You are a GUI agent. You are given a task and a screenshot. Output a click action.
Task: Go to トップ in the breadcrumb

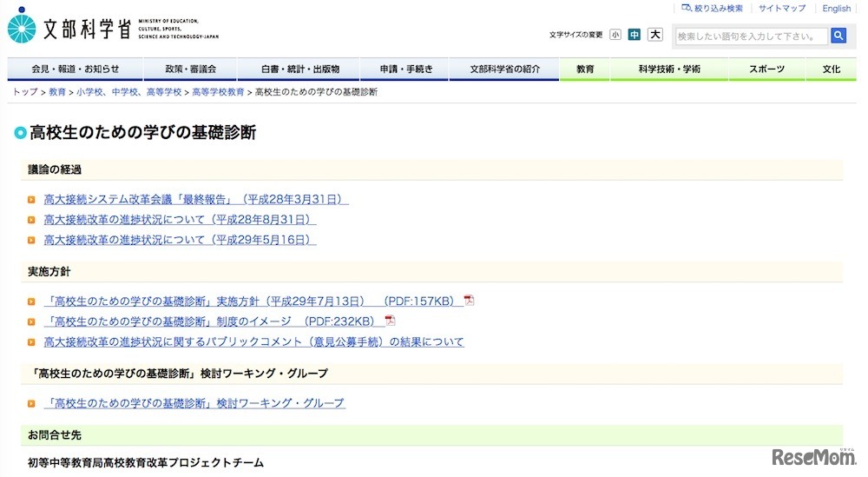(25, 92)
